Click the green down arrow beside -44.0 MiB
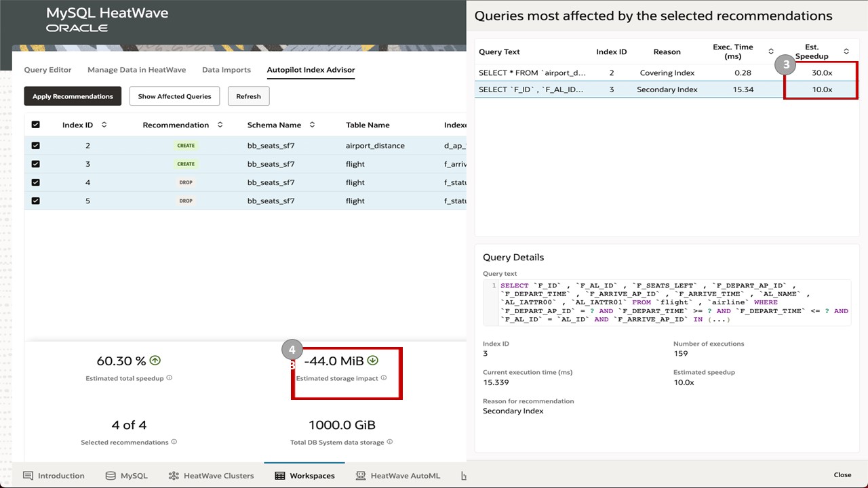Viewport: 868px width, 488px height. click(372, 361)
